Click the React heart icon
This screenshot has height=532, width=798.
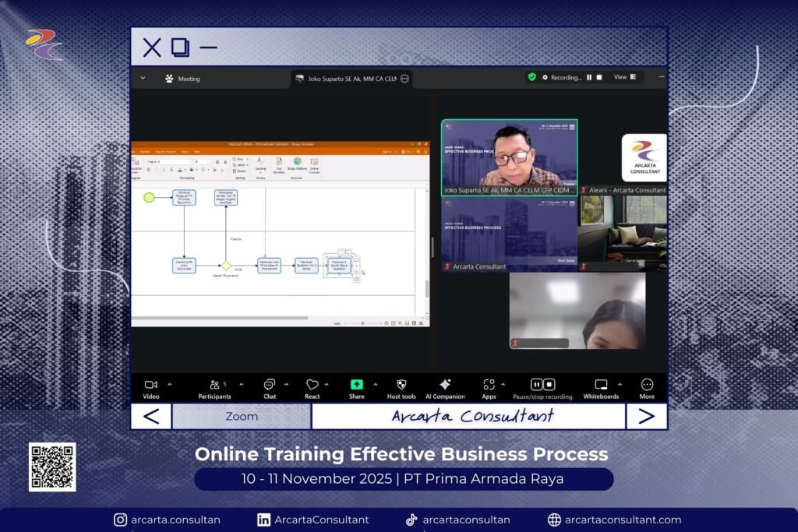point(312,385)
